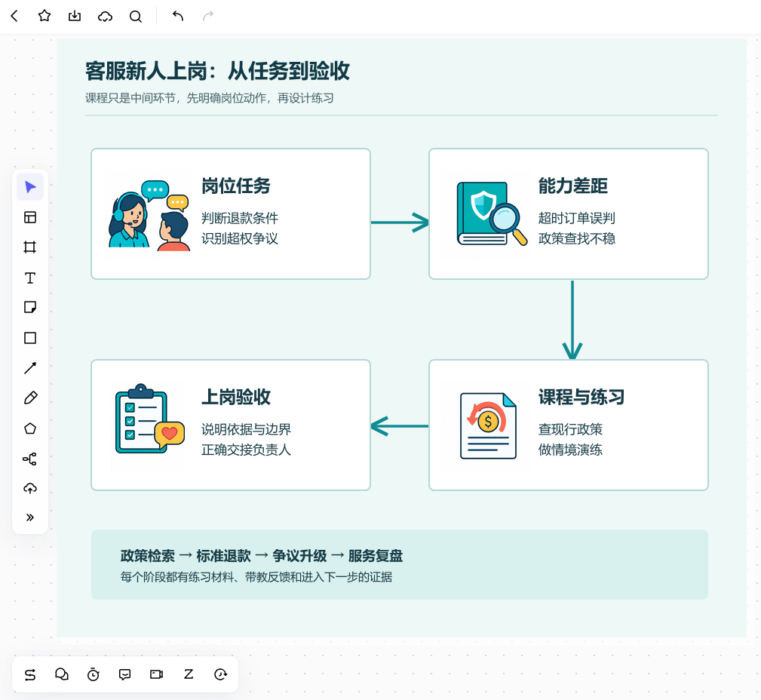Click the 政策查找不稳 text line
The height and width of the screenshot is (700, 761).
point(576,239)
